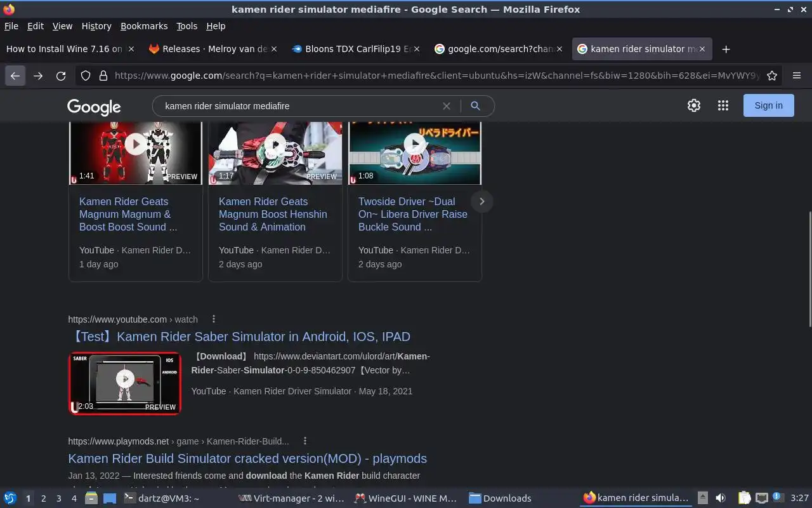Open the volume control in system tray
Screen dimensions: 812x508
coord(721,498)
